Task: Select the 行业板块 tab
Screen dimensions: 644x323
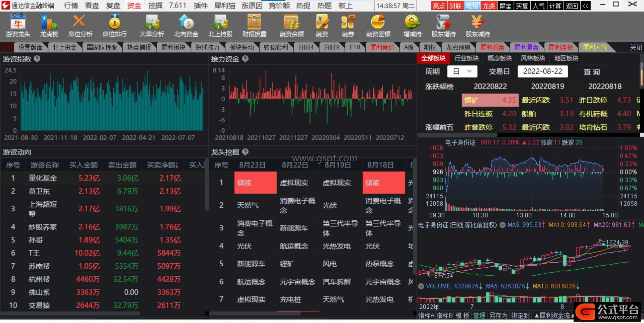Action: (467, 58)
